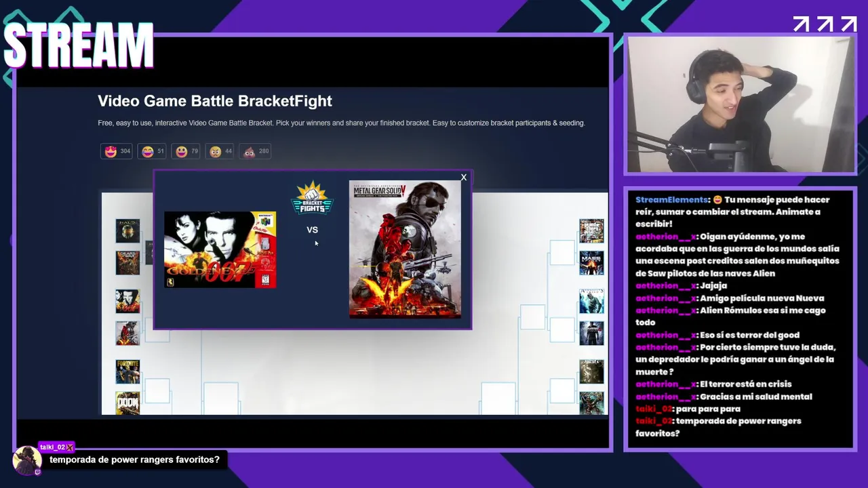Click the empty slot beside Assassin's Creed and Uncharted
Screen dimensions: 868x488
click(561, 329)
